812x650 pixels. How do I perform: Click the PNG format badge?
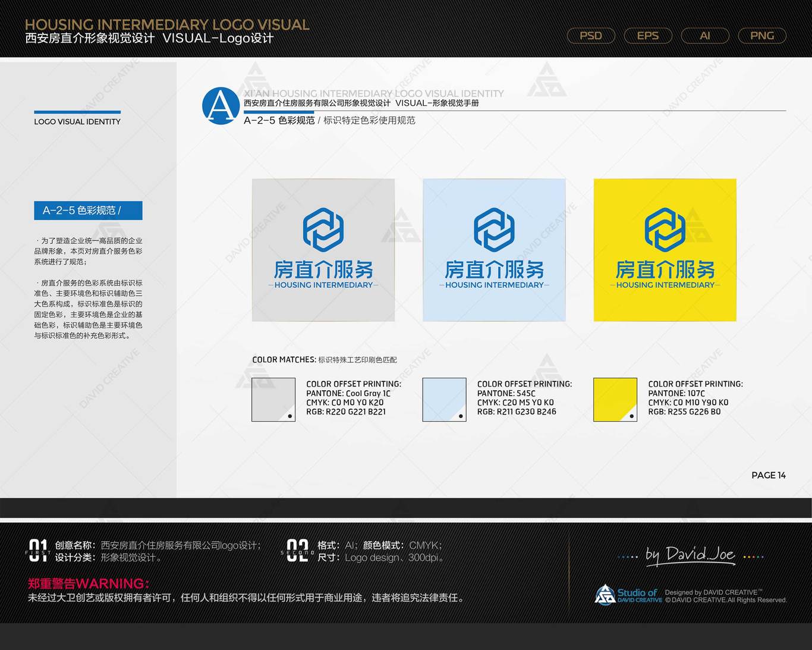click(762, 36)
